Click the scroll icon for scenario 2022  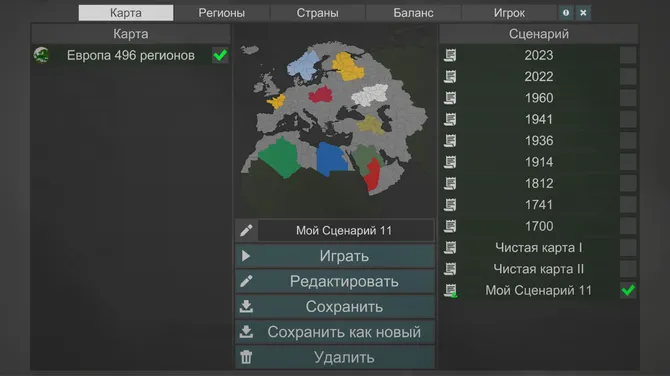pyautogui.click(x=450, y=76)
